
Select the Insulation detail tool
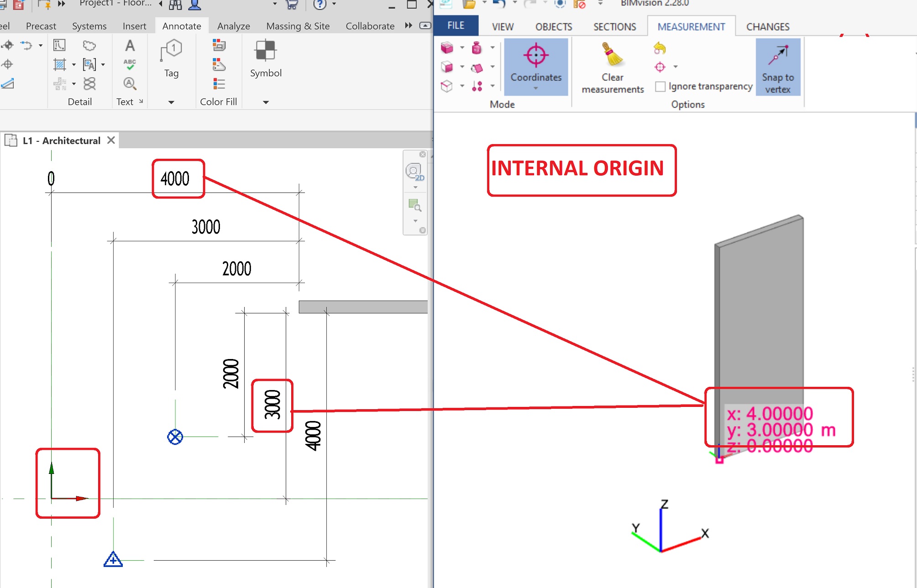(x=90, y=84)
